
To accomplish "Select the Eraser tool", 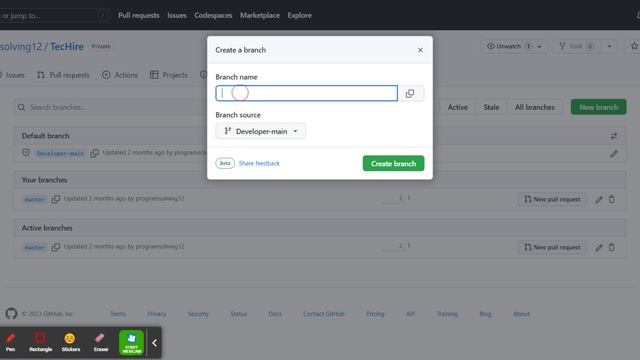I will 100,342.
